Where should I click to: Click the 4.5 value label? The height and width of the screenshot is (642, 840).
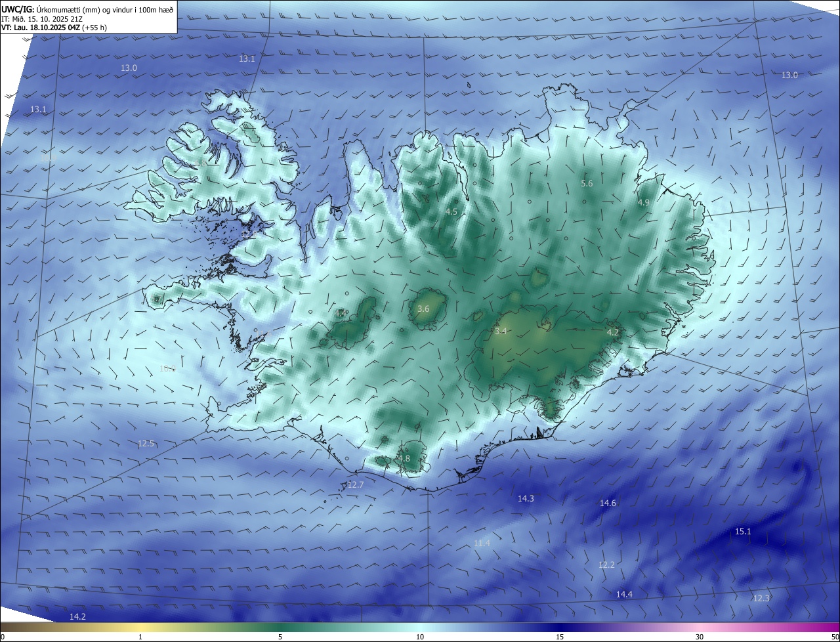click(451, 212)
